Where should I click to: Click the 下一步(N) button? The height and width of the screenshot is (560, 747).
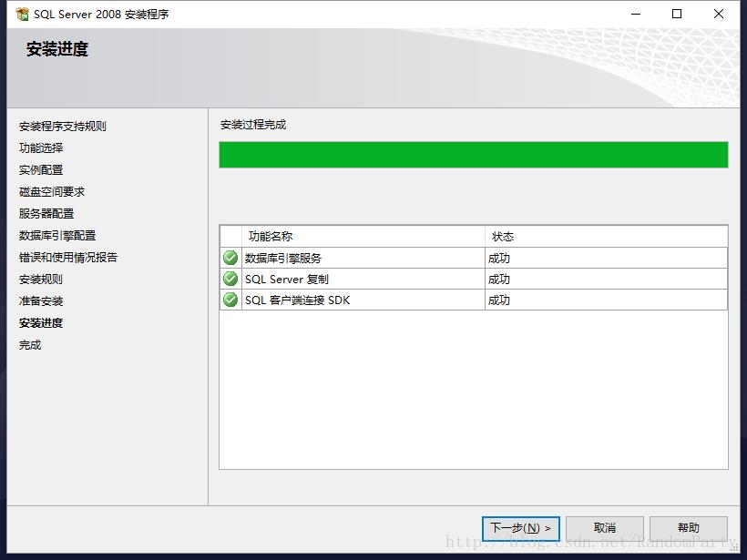[x=521, y=528]
